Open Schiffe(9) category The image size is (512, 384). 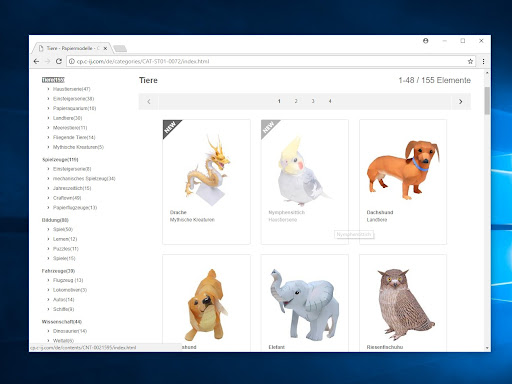[63, 309]
